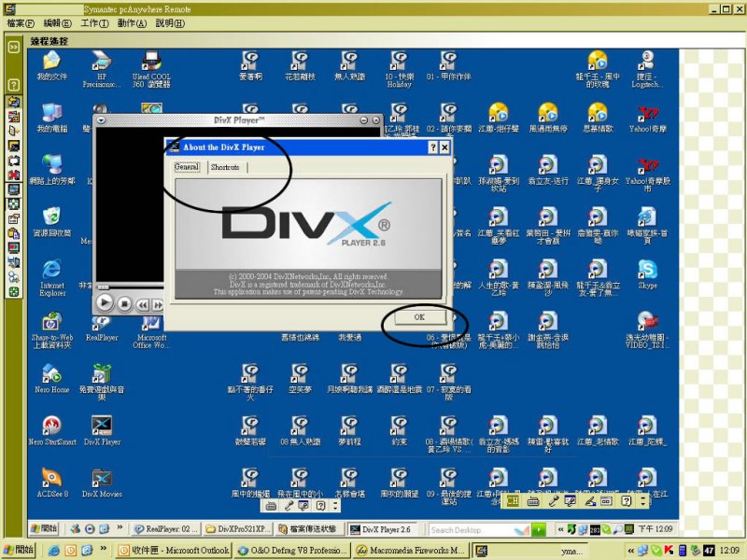
Task: Switch to the General tab
Action: (187, 167)
